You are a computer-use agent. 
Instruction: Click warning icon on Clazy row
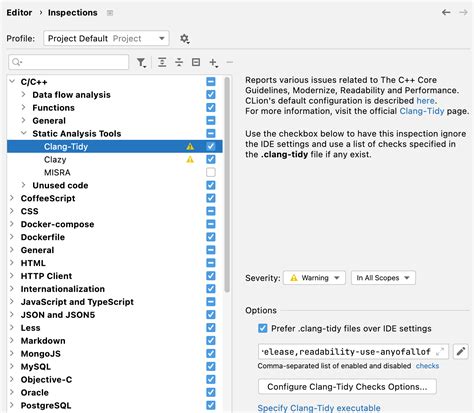tap(190, 159)
